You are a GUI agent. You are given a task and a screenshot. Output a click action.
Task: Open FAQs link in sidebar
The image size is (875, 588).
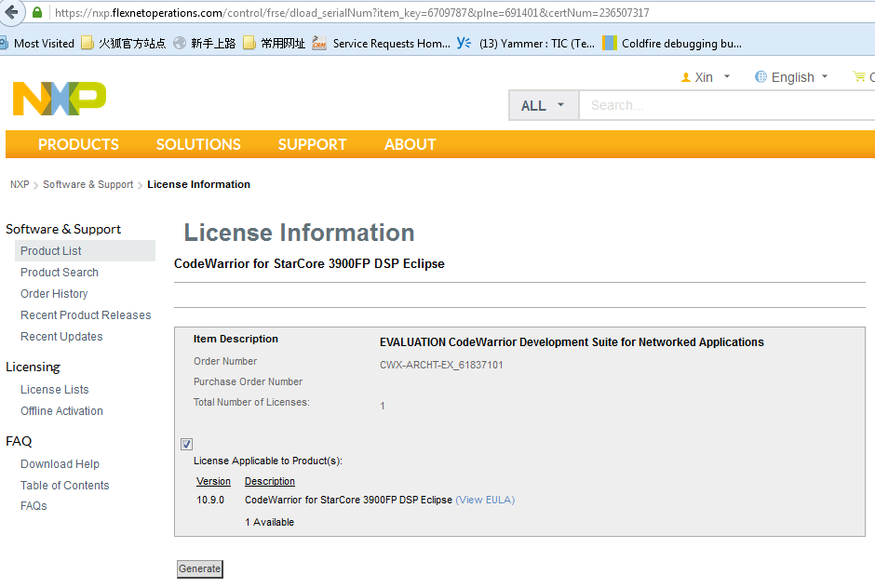34,506
